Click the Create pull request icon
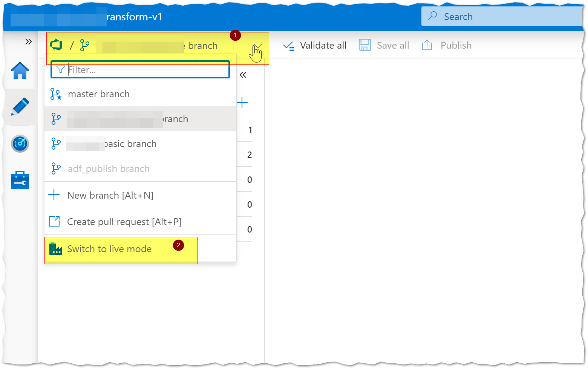The image size is (588, 369). pos(54,221)
